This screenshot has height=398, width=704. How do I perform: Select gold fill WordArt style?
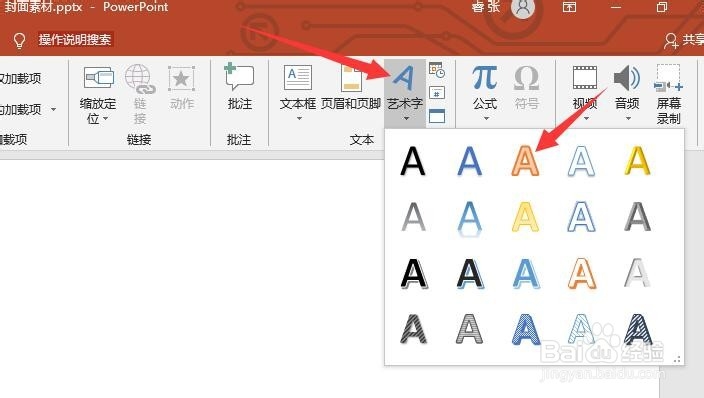(x=638, y=161)
